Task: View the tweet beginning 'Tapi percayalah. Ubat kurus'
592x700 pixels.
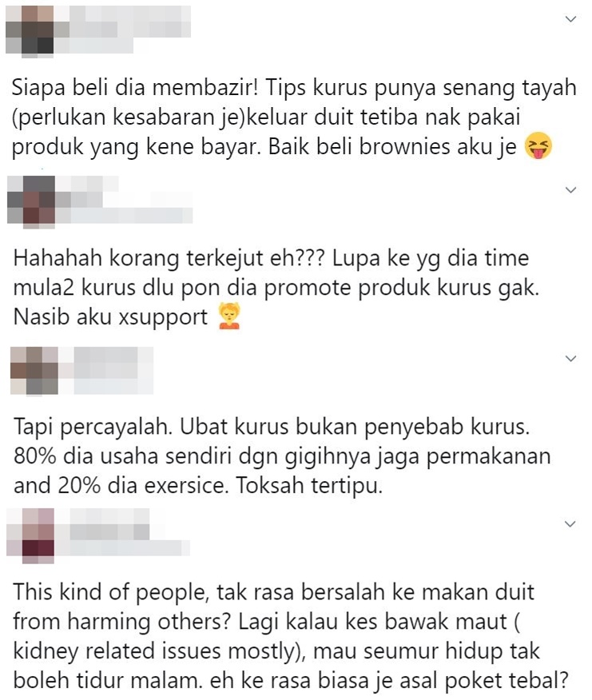Action: [282, 455]
